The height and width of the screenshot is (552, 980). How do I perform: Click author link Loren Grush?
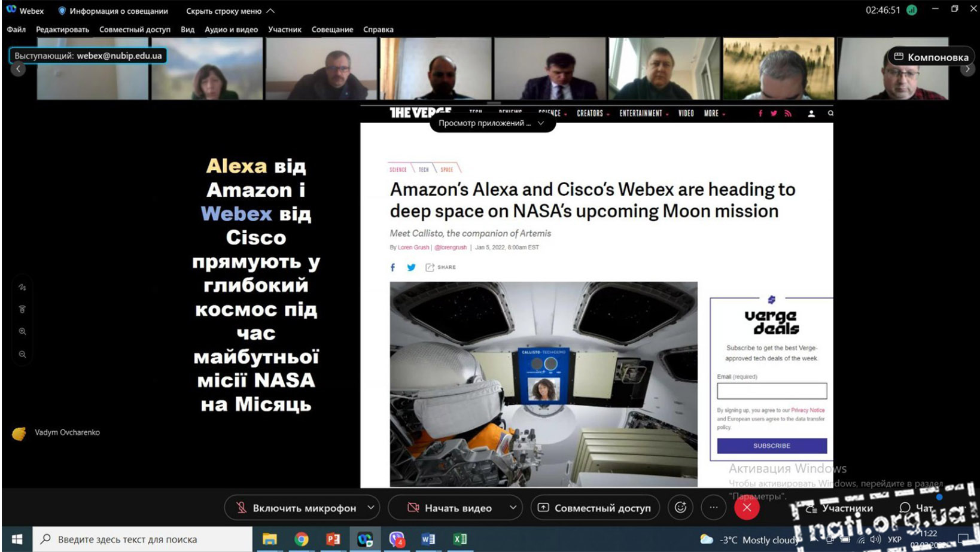point(413,247)
